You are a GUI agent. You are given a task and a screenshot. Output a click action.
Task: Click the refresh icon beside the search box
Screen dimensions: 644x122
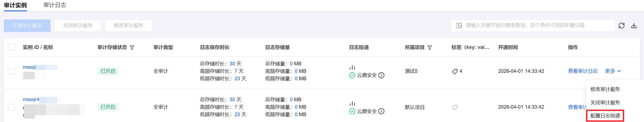tap(622, 26)
